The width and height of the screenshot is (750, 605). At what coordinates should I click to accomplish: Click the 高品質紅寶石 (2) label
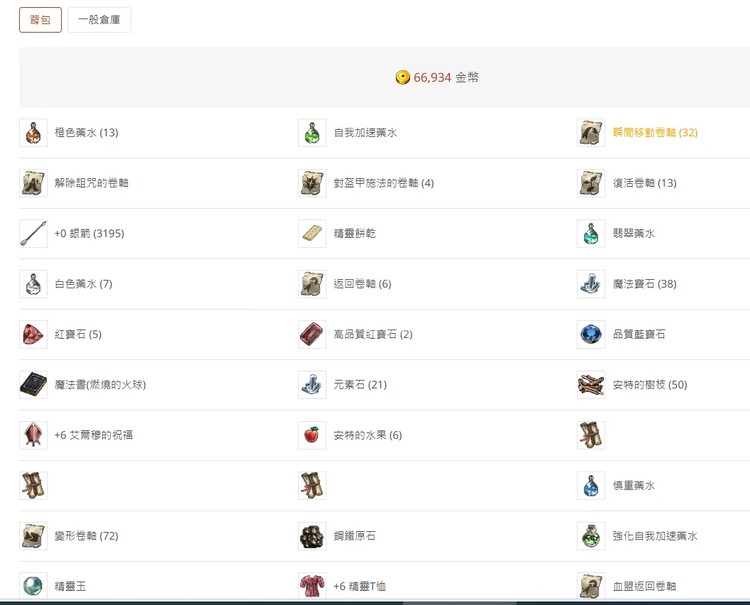(x=373, y=334)
